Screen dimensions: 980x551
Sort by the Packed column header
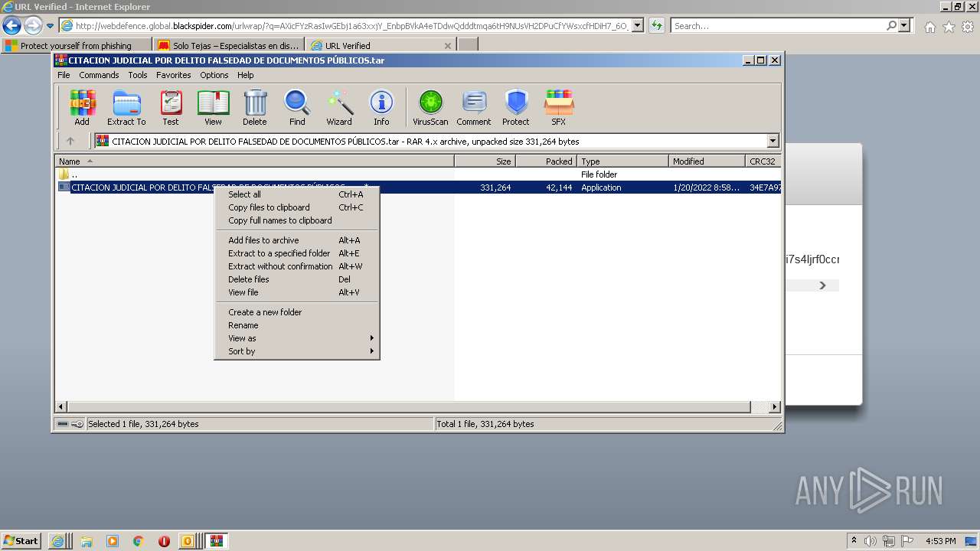point(546,161)
